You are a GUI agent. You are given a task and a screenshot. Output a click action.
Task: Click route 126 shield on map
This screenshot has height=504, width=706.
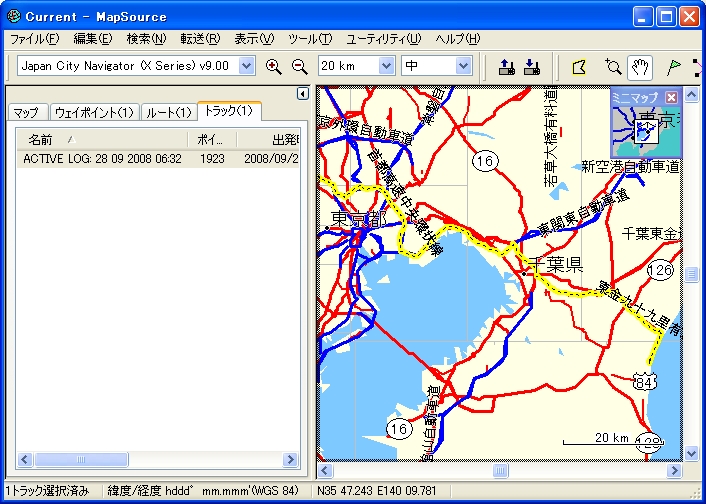[660, 270]
